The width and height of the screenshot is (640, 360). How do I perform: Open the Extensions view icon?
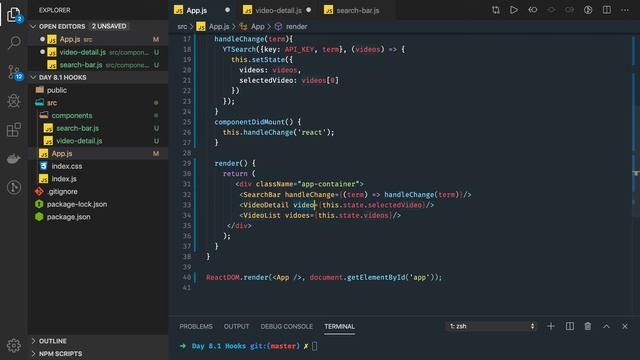click(x=14, y=130)
